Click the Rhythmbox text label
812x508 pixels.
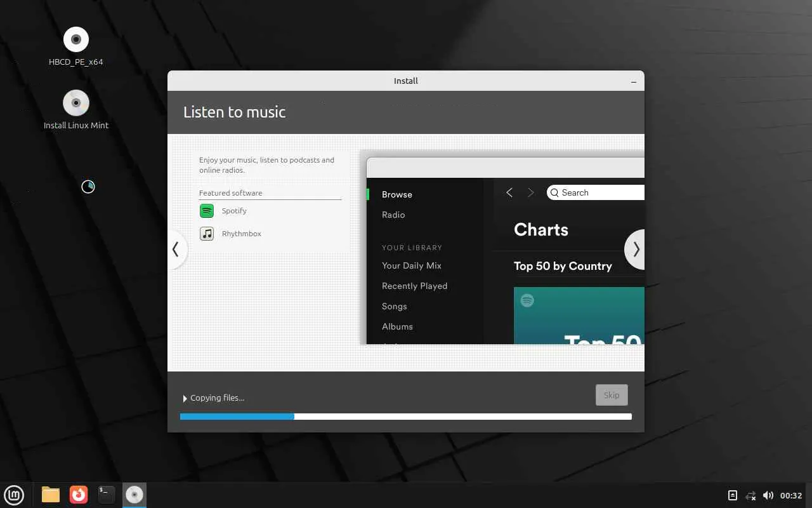tap(242, 234)
